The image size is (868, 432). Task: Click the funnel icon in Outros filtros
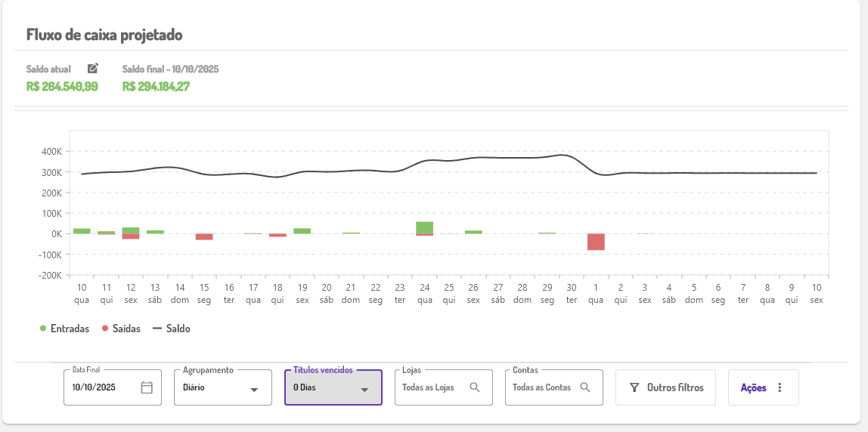point(634,387)
